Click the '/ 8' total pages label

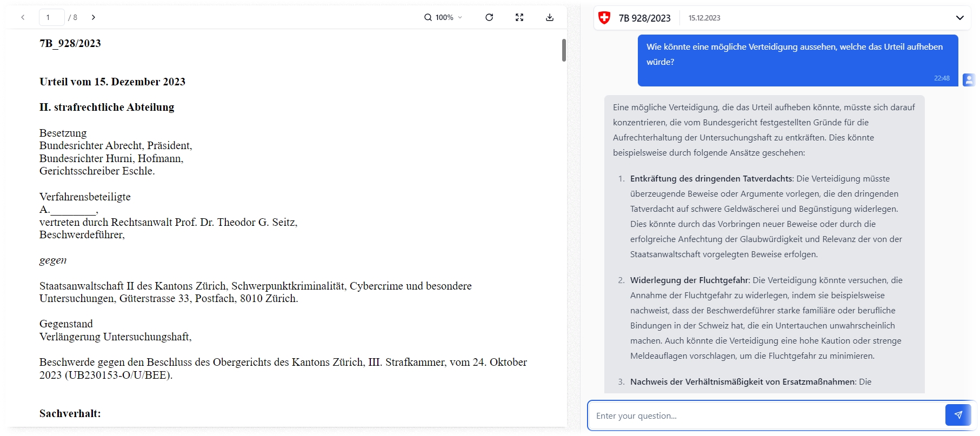[x=72, y=17]
